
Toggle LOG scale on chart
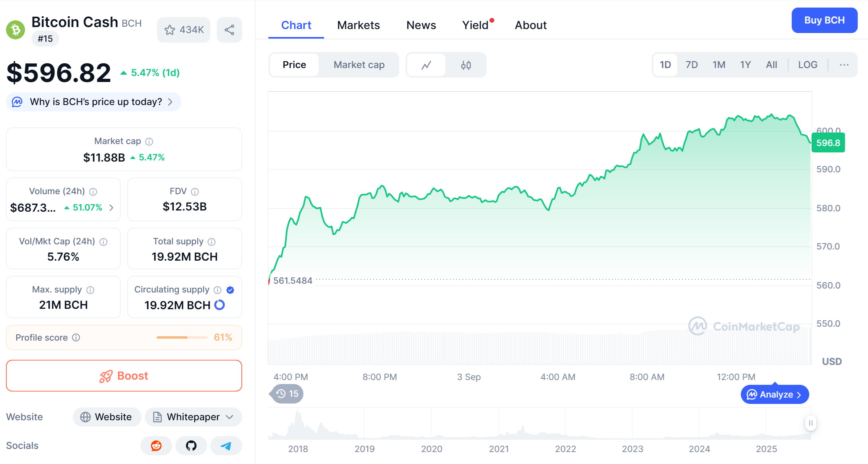808,65
